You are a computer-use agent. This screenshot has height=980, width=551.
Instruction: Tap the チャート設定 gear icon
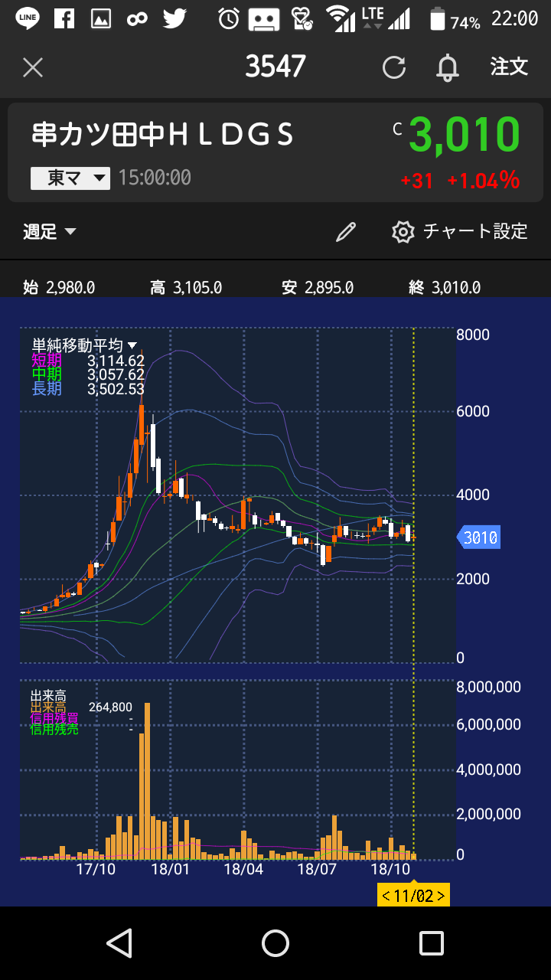click(403, 232)
